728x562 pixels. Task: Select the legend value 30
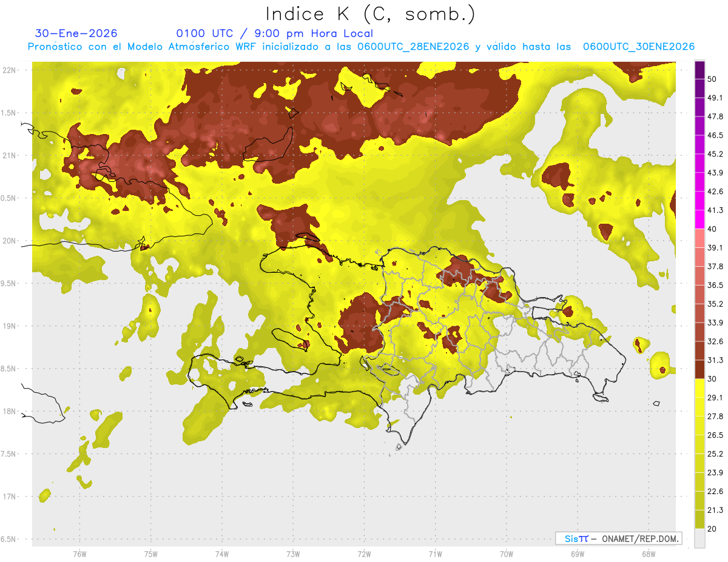click(712, 379)
